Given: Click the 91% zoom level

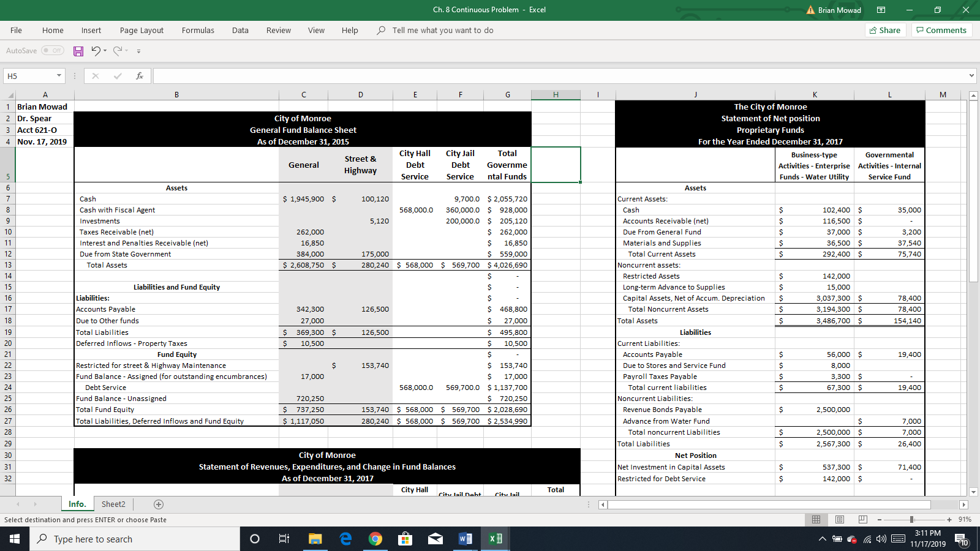Looking at the screenshot, I should click(965, 519).
